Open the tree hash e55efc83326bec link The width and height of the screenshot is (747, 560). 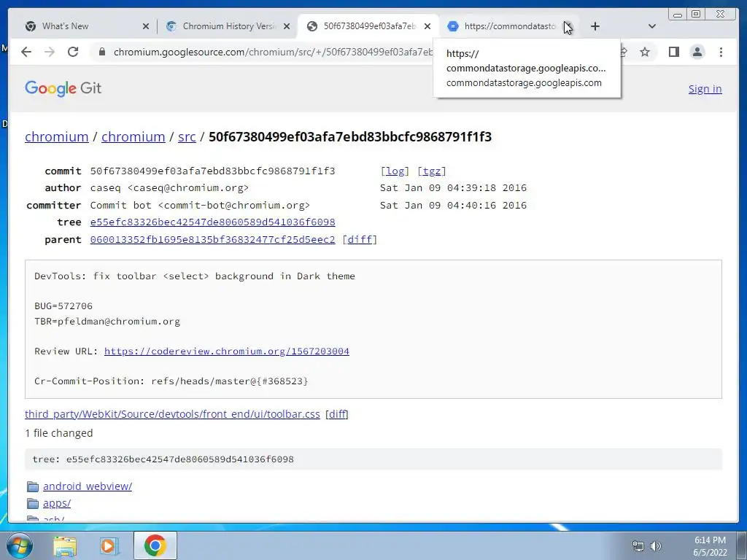coord(212,222)
